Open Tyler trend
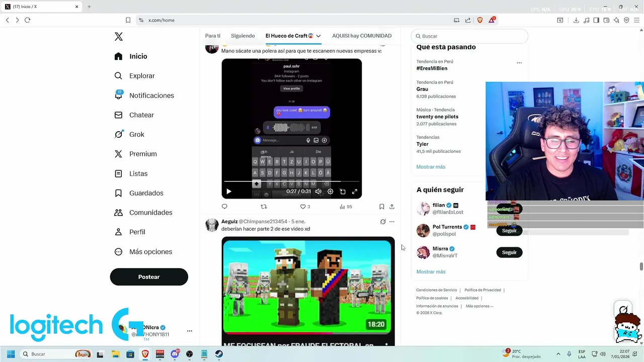This screenshot has height=362, width=644. tap(422, 144)
